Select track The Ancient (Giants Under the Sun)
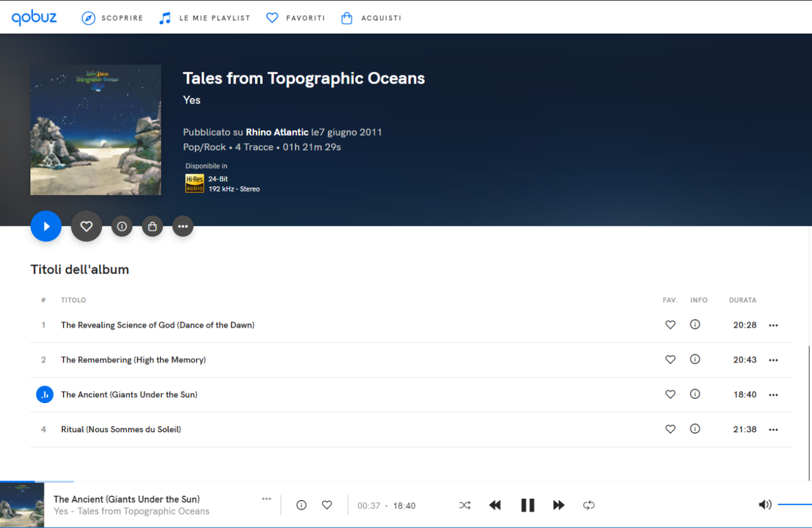The image size is (812, 528). (129, 395)
